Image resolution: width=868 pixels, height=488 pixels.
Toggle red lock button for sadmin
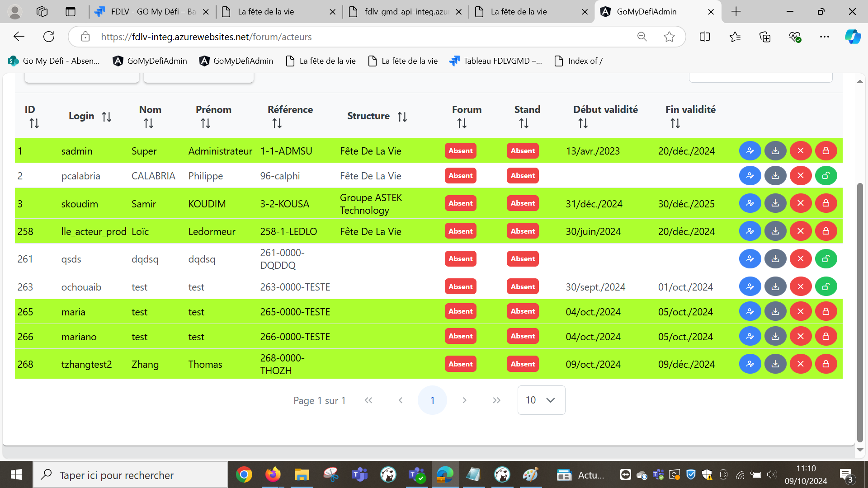[x=826, y=151]
